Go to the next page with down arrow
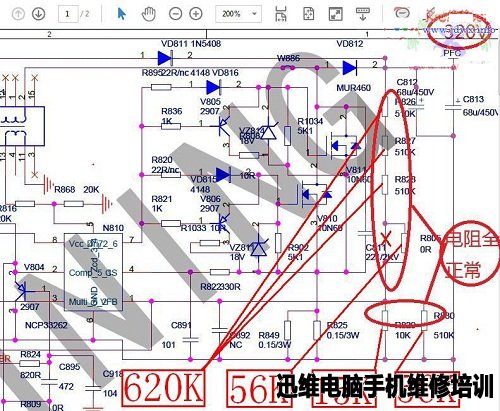Viewport: 500px width, 411px height. 39,14
